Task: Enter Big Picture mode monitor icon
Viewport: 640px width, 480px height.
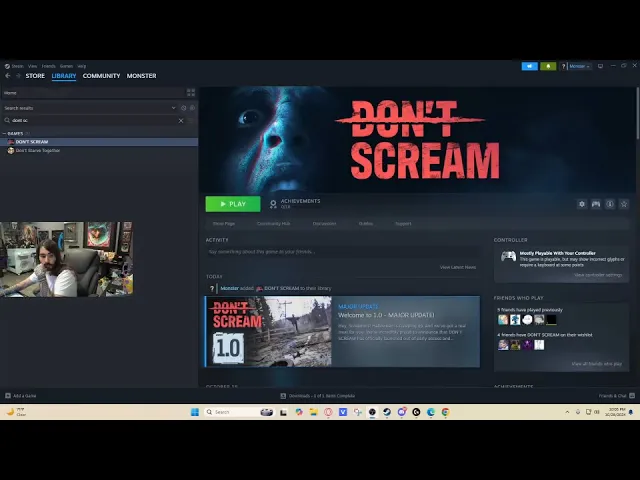Action: (x=600, y=66)
